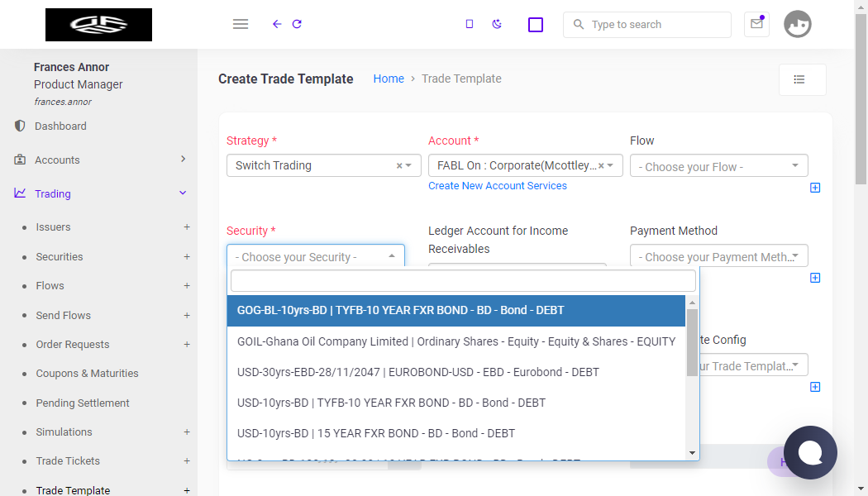Viewport: 868px width, 496px height.
Task: Click the back arrow icon
Action: pos(277,24)
